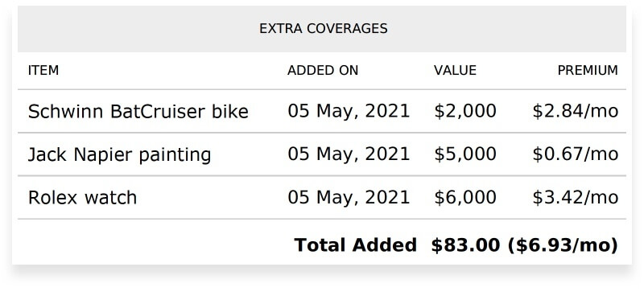Click the Jack Napier painting added date

pyautogui.click(x=349, y=154)
